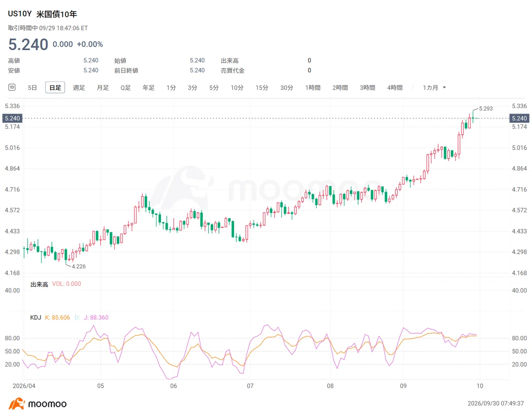Click the 4.226 low price marker
This screenshot has height=417, width=532.
pos(78,266)
